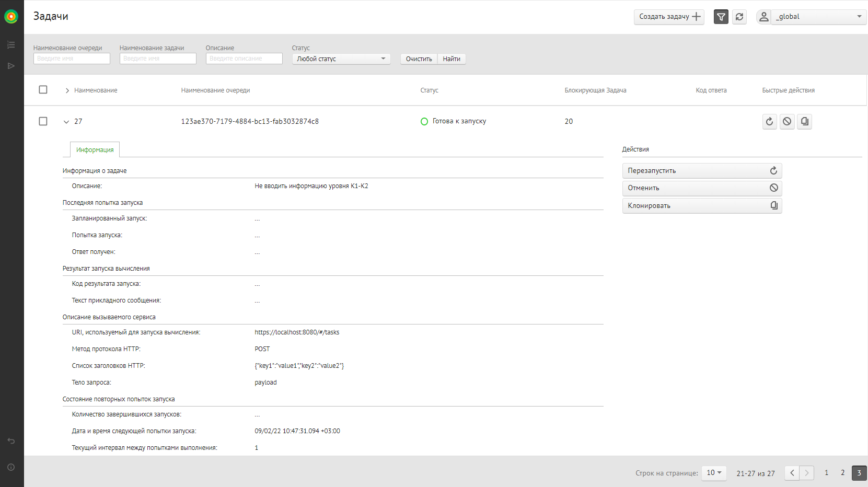Toggle the select-all checkbox in table header
This screenshot has width=868, height=487.
[x=43, y=90]
